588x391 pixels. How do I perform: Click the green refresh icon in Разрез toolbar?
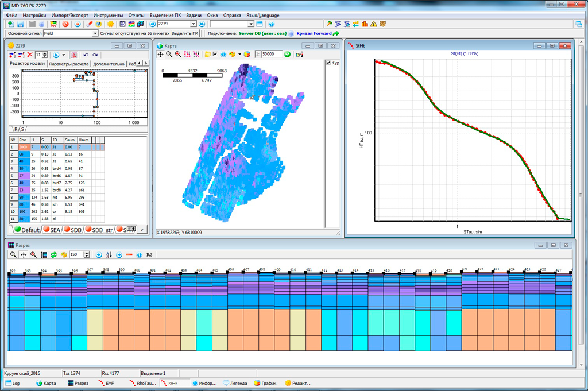click(x=54, y=254)
